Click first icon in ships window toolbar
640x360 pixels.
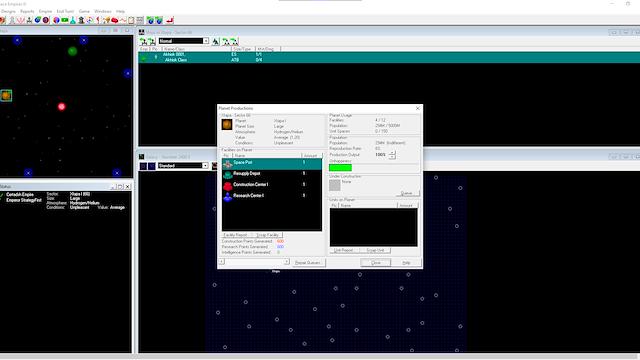pyautogui.click(x=143, y=41)
